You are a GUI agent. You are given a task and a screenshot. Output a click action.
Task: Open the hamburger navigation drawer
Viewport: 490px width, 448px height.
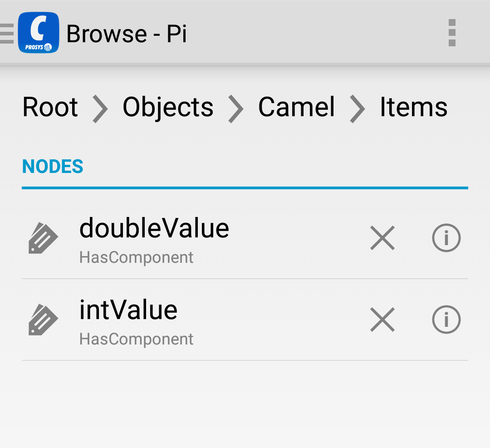tap(7, 33)
